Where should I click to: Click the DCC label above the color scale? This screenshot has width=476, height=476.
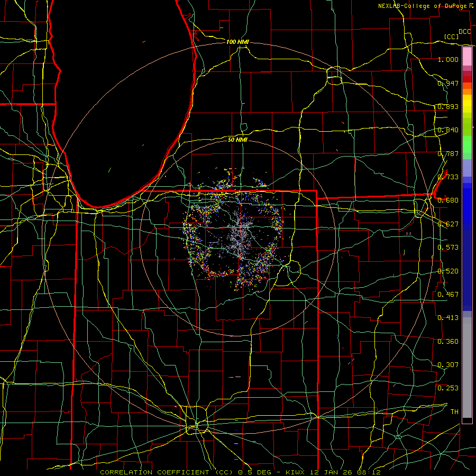464,32
